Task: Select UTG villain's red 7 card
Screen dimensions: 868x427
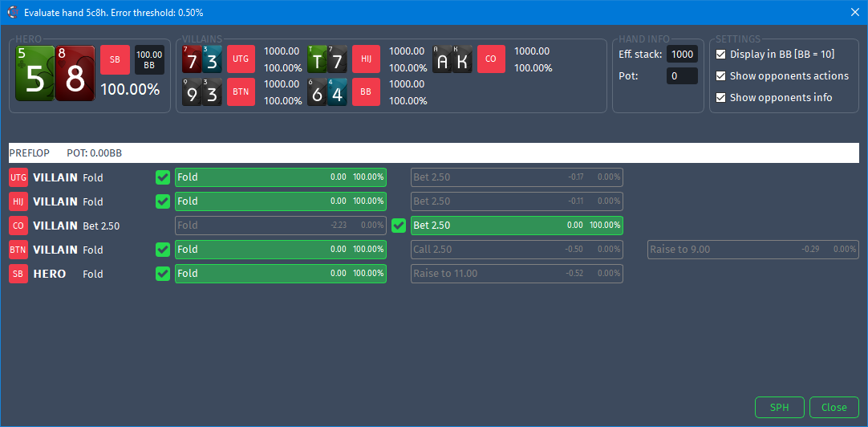Action: tap(192, 59)
